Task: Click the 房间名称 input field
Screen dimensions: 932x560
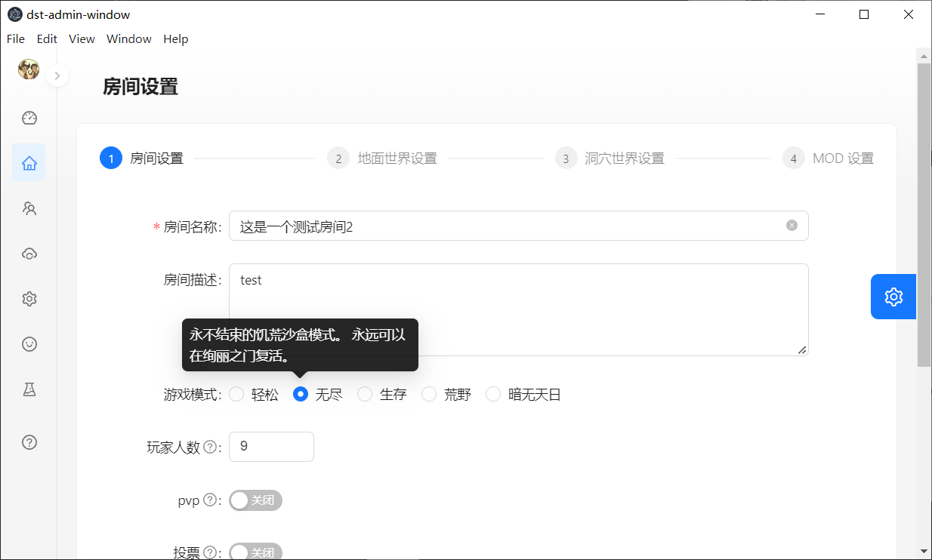Action: [x=519, y=226]
